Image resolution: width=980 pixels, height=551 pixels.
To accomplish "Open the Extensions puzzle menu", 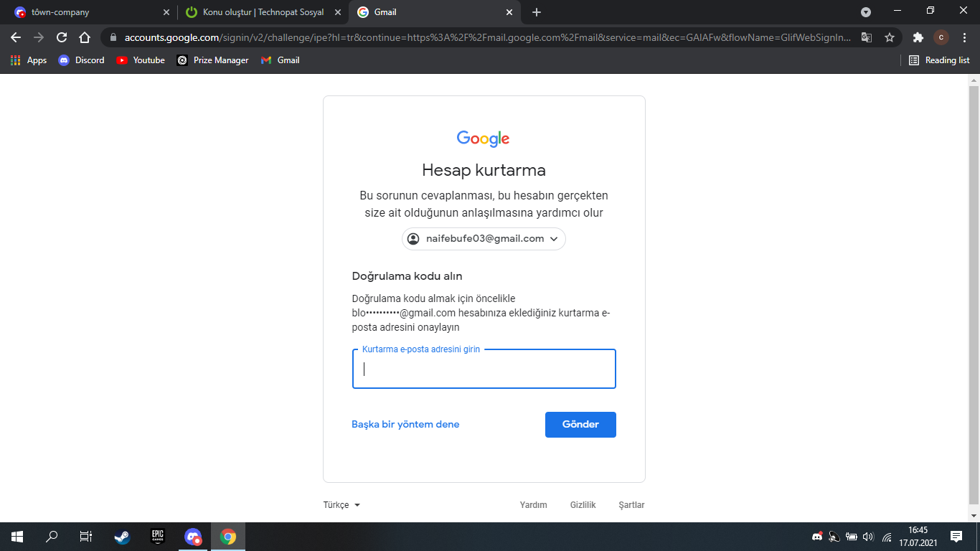I will (918, 37).
